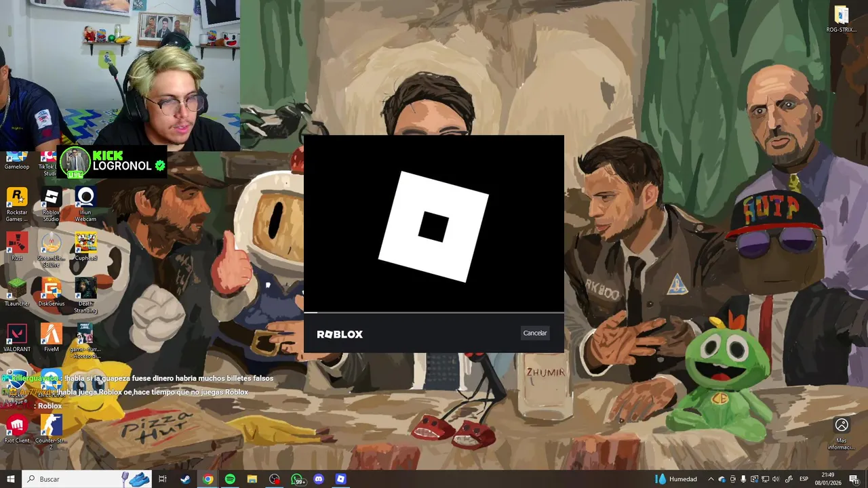Open the Riot Client desktop shortcut
The height and width of the screenshot is (488, 868).
pyautogui.click(x=17, y=429)
